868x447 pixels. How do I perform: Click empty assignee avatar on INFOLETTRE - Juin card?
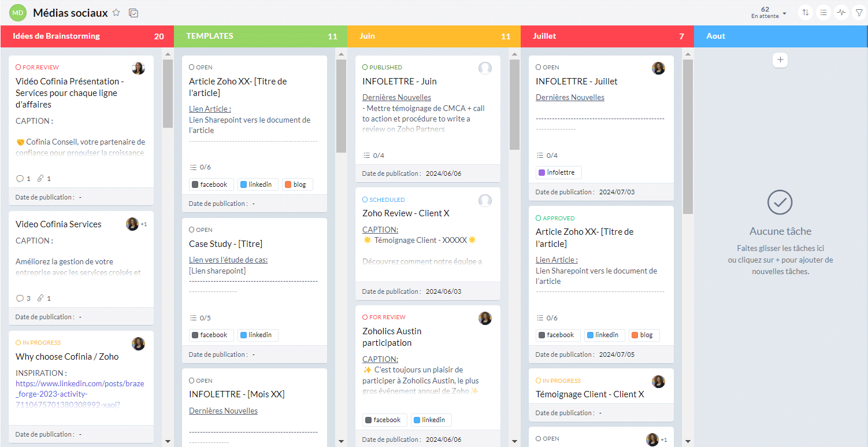coord(485,68)
